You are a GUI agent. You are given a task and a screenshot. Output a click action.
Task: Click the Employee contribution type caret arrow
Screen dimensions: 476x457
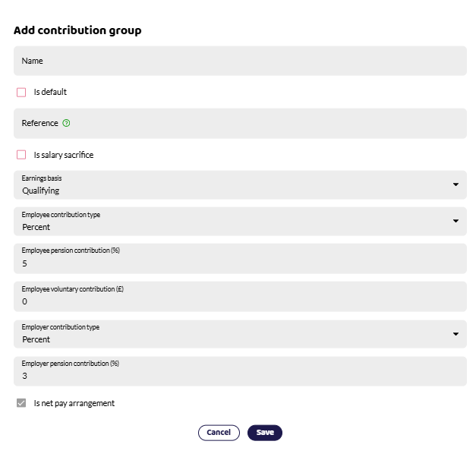[x=456, y=221]
